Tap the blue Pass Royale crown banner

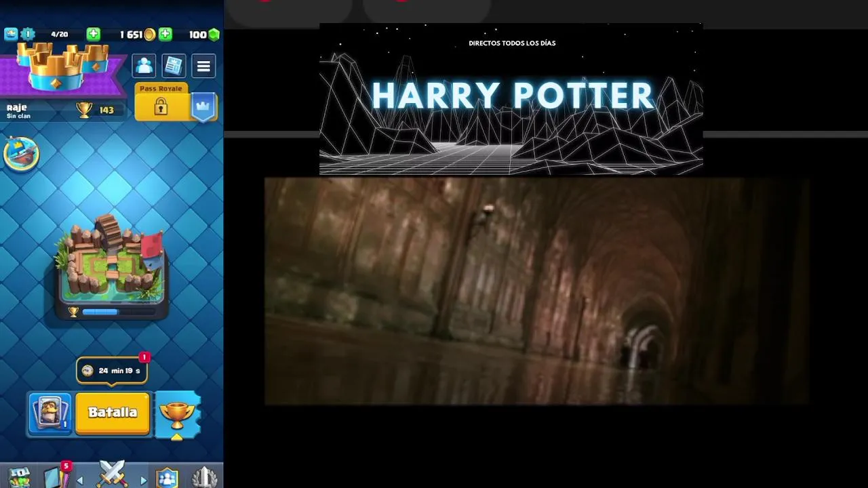(203, 107)
